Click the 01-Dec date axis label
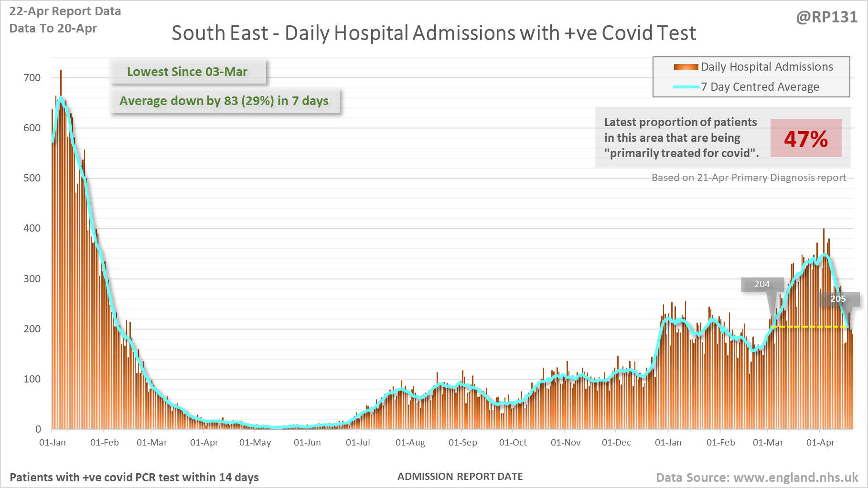Viewport: 868px width, 488px height. point(616,443)
